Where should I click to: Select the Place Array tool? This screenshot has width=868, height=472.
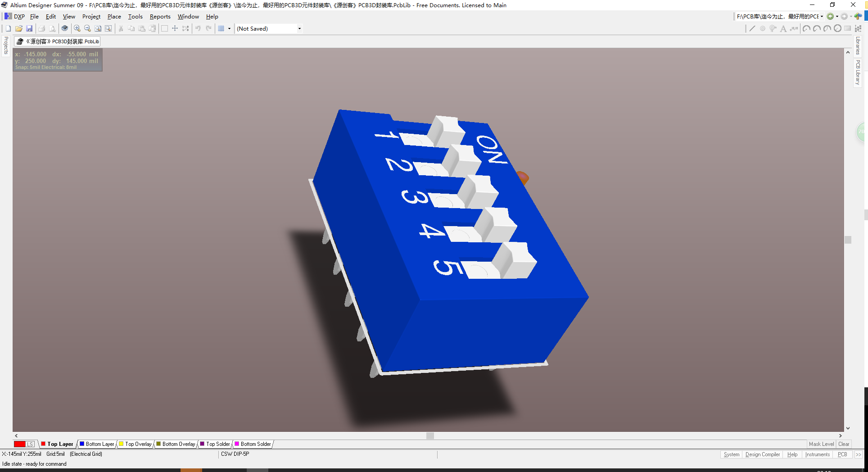click(858, 28)
